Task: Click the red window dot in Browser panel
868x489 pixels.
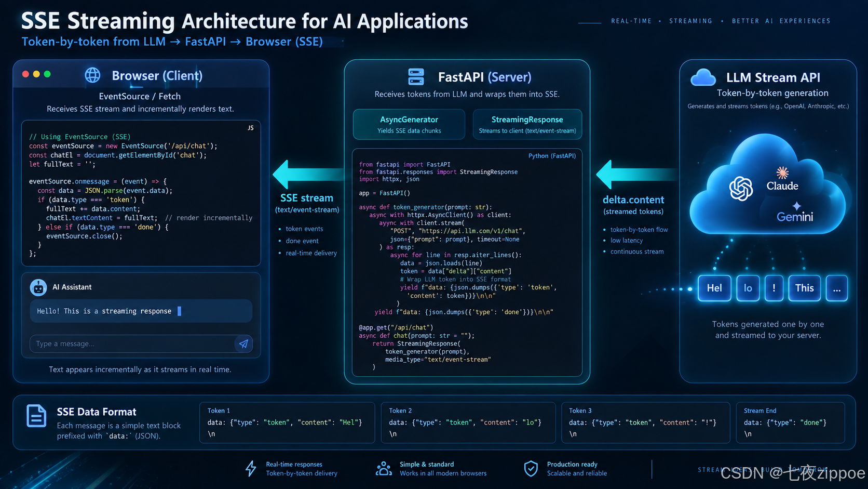Action: (25, 74)
